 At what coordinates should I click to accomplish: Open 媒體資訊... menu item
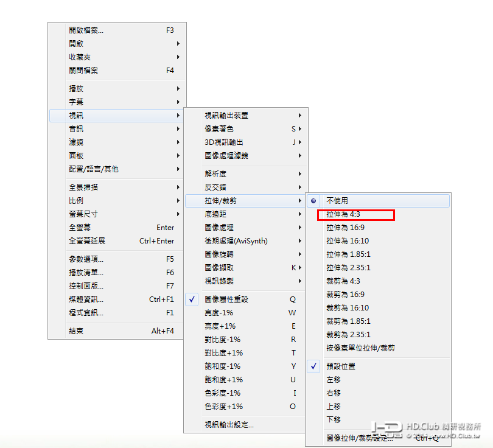pos(116,299)
